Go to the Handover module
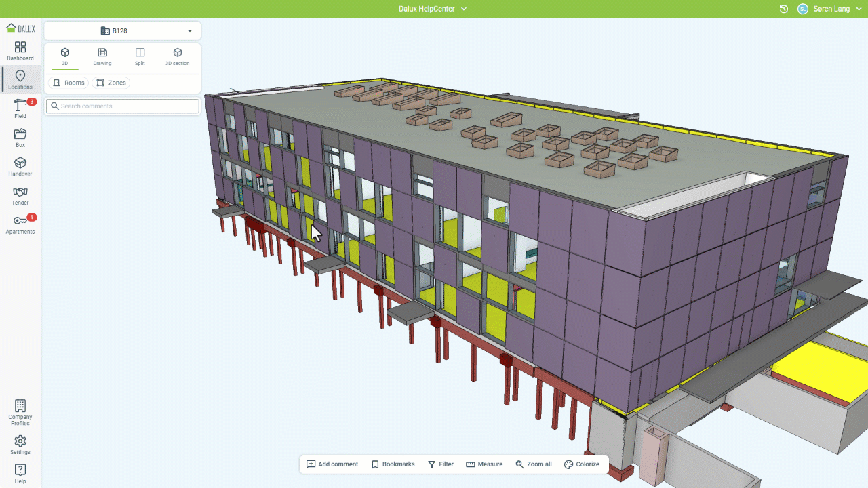The width and height of the screenshot is (868, 488). 20,167
